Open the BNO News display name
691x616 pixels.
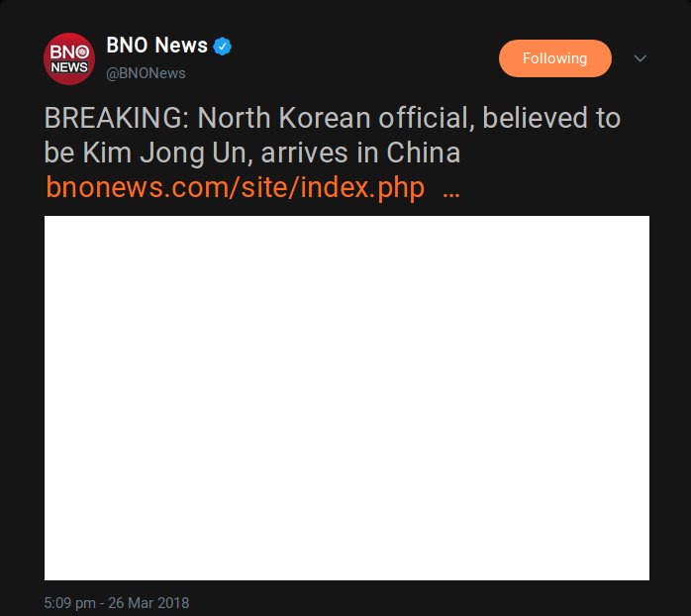(x=156, y=46)
